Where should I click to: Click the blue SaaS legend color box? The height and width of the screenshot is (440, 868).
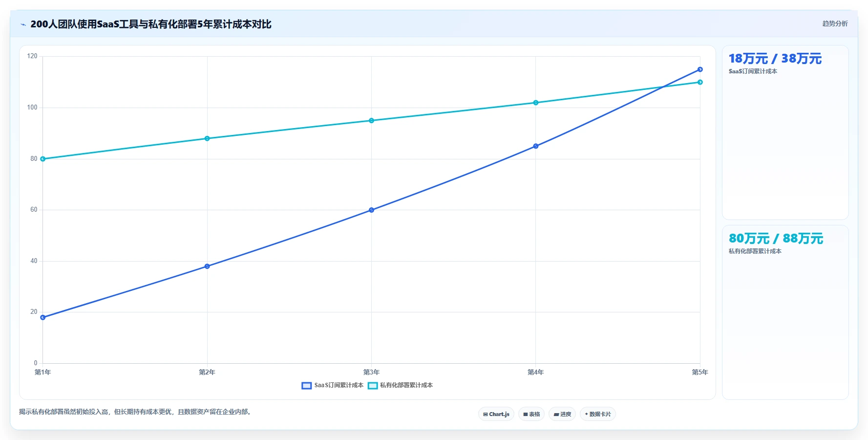307,386
